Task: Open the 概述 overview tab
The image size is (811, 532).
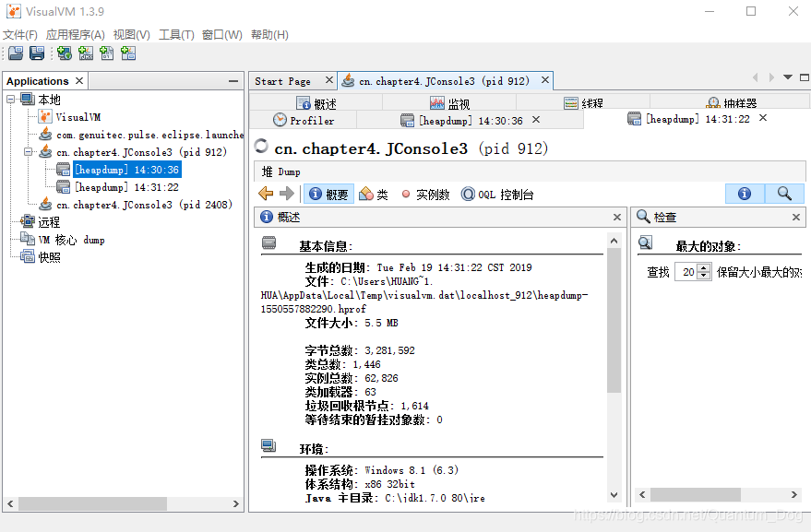Action: click(x=316, y=103)
